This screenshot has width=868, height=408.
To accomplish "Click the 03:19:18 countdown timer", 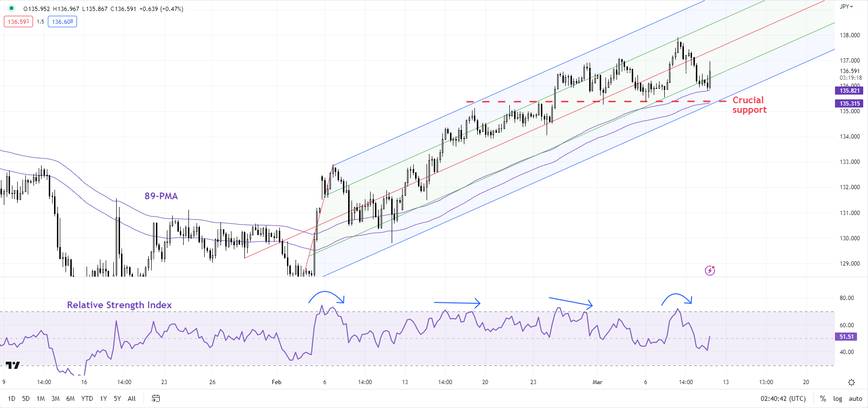I will coord(851,78).
